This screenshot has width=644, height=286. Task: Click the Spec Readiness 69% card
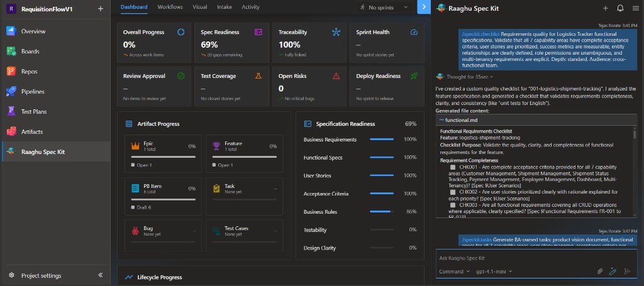click(x=231, y=42)
